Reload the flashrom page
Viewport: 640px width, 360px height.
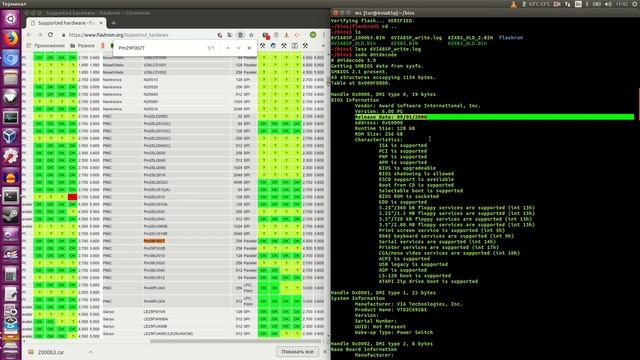51,35
